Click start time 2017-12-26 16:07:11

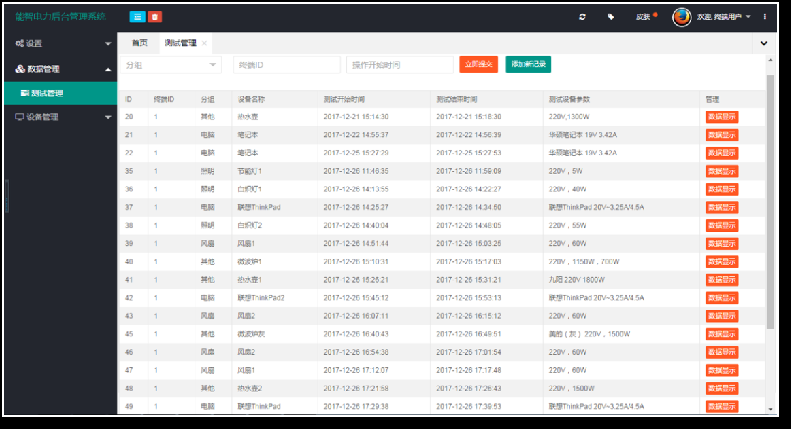pyautogui.click(x=356, y=316)
